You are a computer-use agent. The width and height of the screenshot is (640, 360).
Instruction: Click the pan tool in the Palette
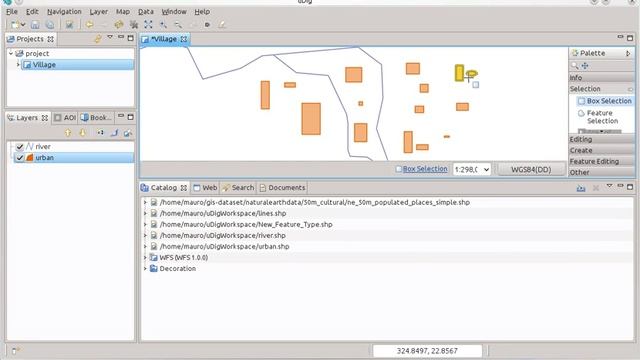point(584,66)
